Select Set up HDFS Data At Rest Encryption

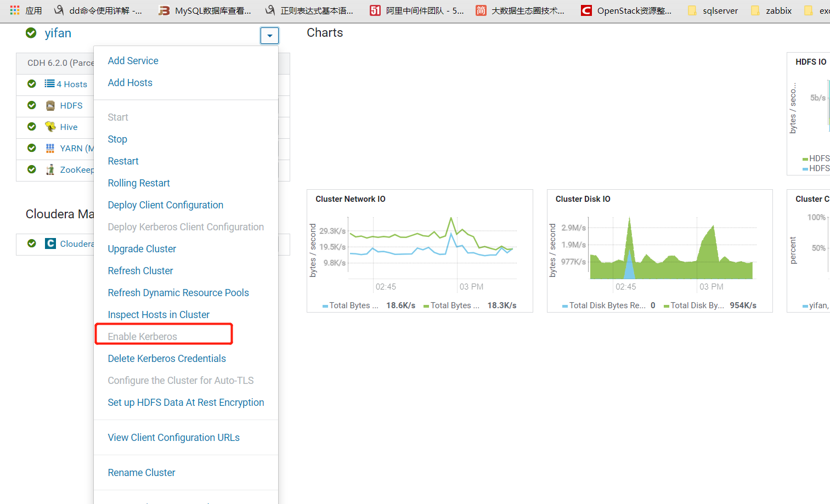pyautogui.click(x=186, y=403)
